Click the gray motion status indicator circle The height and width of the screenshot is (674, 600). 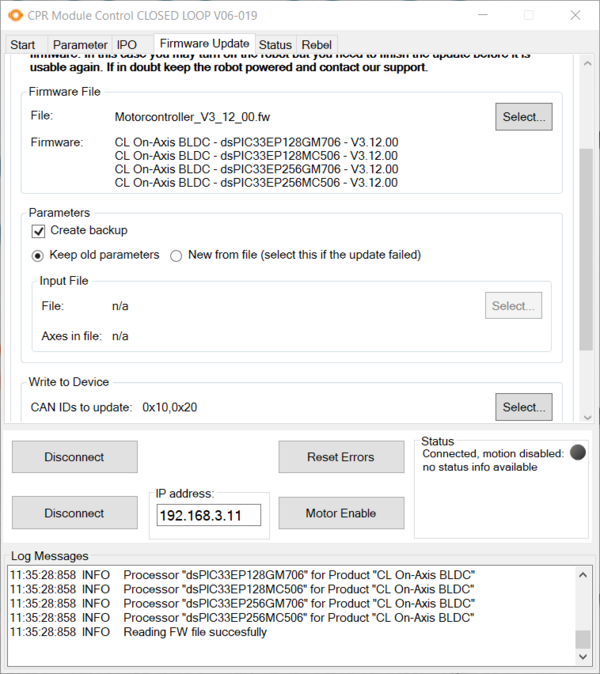[578, 453]
